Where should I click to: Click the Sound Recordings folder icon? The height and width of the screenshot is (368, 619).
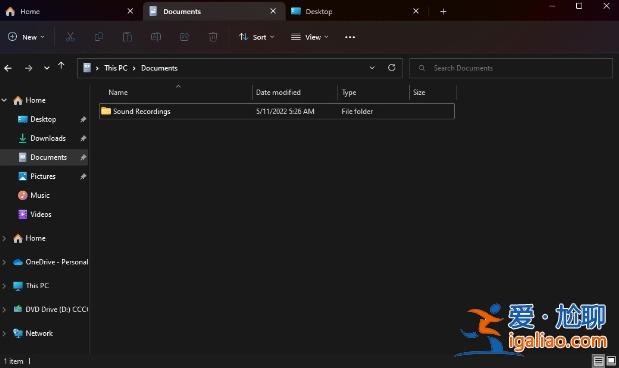pos(106,111)
